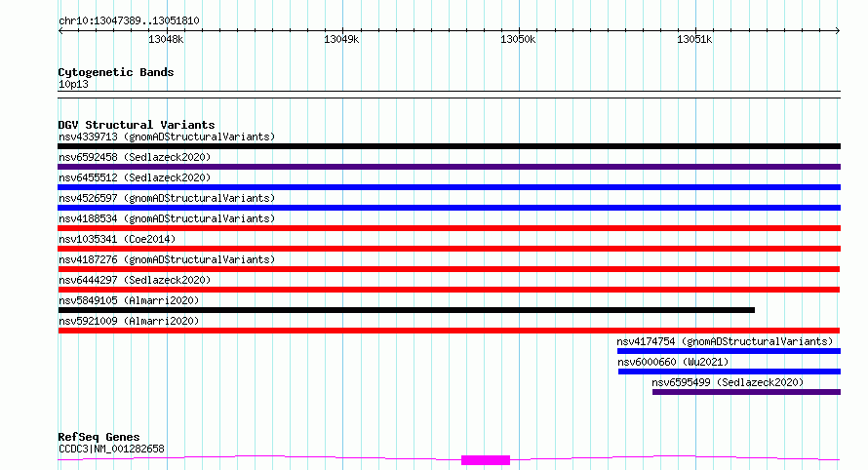This screenshot has width=868, height=470.
Task: Click the nsv4187276 gnomAD red bar
Action: (x=449, y=269)
